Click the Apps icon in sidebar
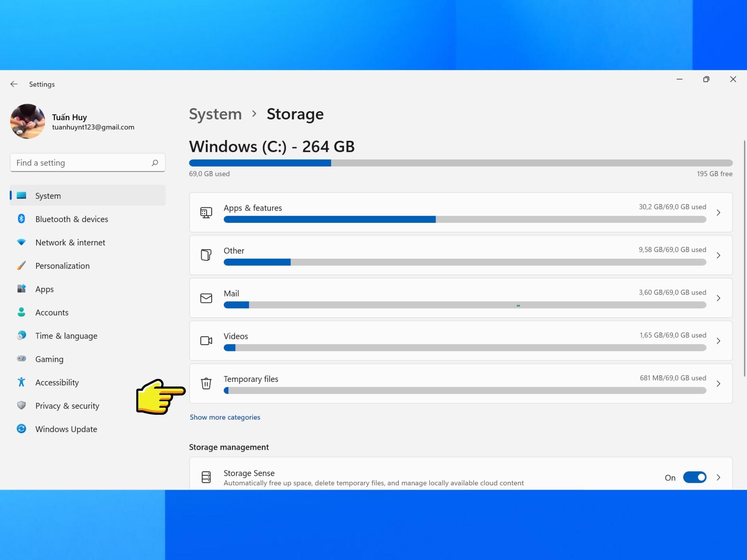Image resolution: width=747 pixels, height=560 pixels. click(22, 289)
